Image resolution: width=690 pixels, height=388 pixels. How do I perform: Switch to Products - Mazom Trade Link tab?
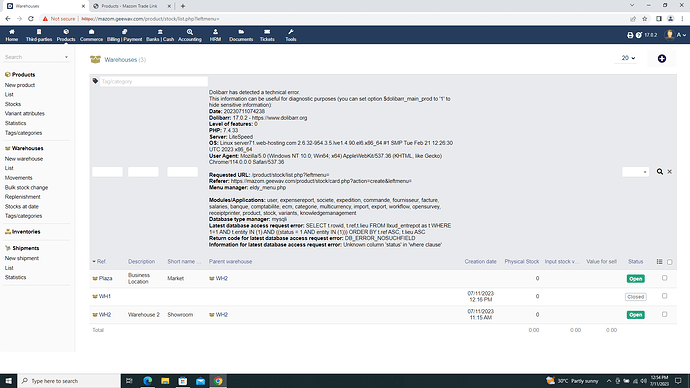pyautogui.click(x=131, y=6)
